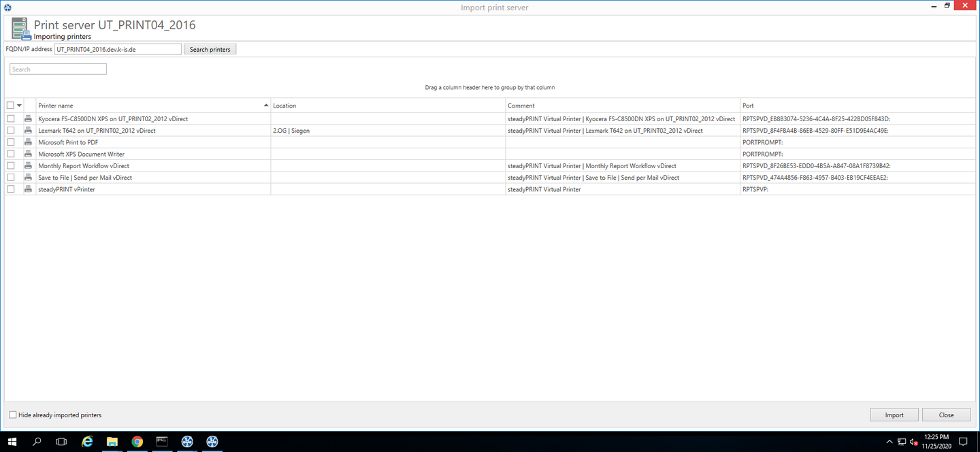
Task: Click the Search filter box above the table
Action: click(58, 69)
